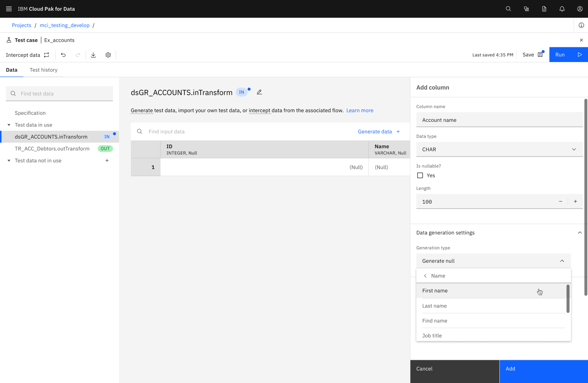
Task: Open test case settings gear
Action: click(x=108, y=55)
